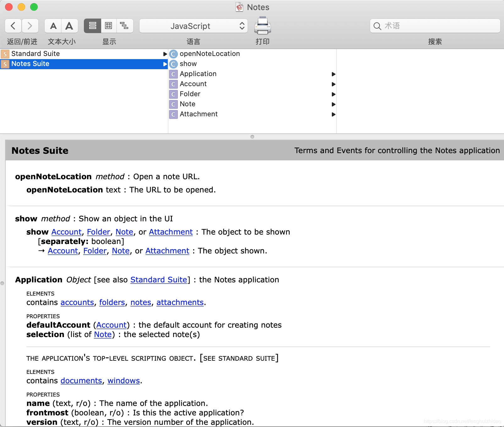The image size is (504, 427).
Task: Open Attachment link in show parameter line
Action: [171, 232]
